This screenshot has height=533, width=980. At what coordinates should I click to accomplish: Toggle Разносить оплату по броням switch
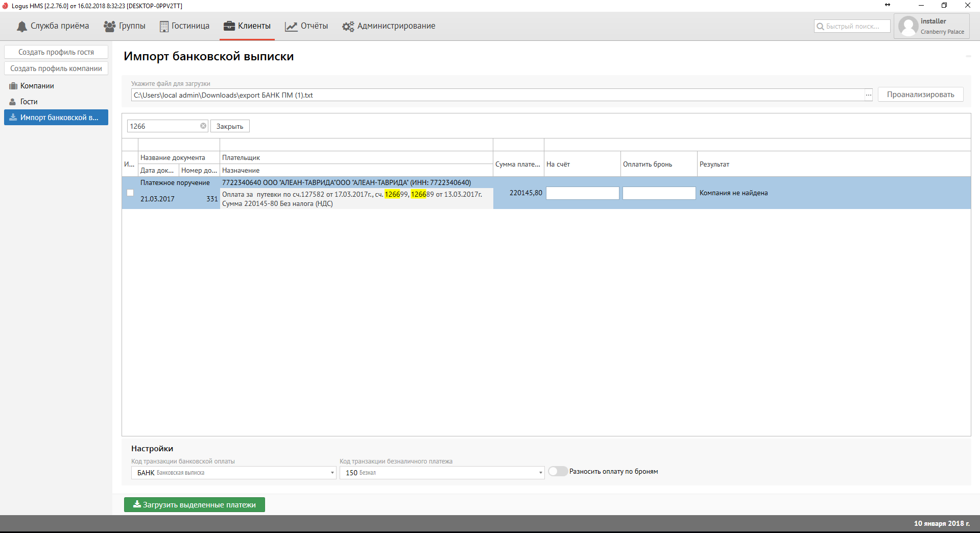[x=558, y=472]
